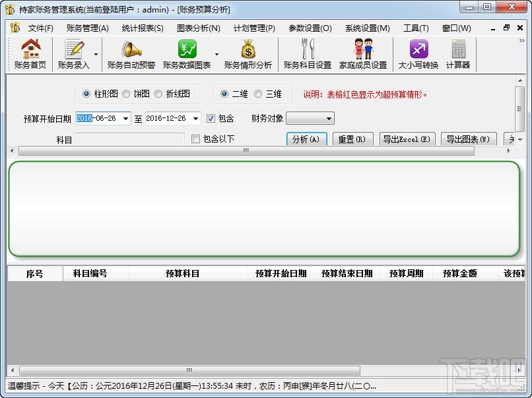The image size is (532, 398).
Task: Close the inner 账务预算分析 child window
Action: coord(519,28)
